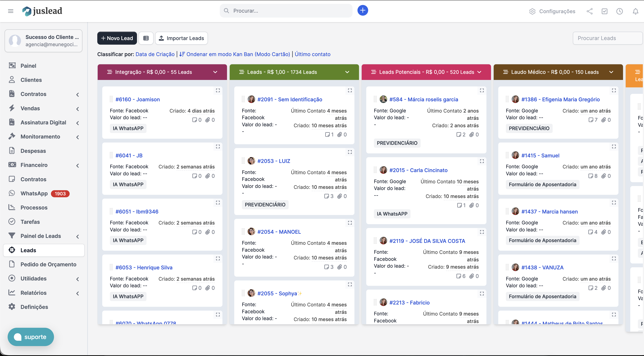Sort by Último contato link
Viewport: 644px width, 356px height.
[x=312, y=54]
